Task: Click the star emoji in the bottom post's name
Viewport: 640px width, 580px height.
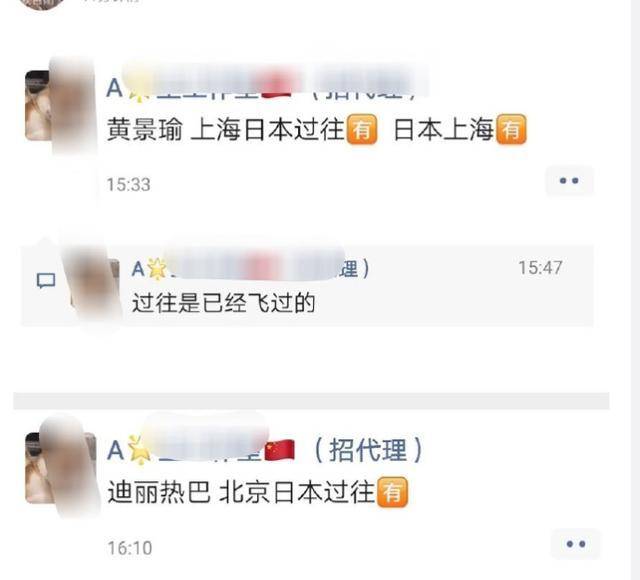Action: point(138,450)
